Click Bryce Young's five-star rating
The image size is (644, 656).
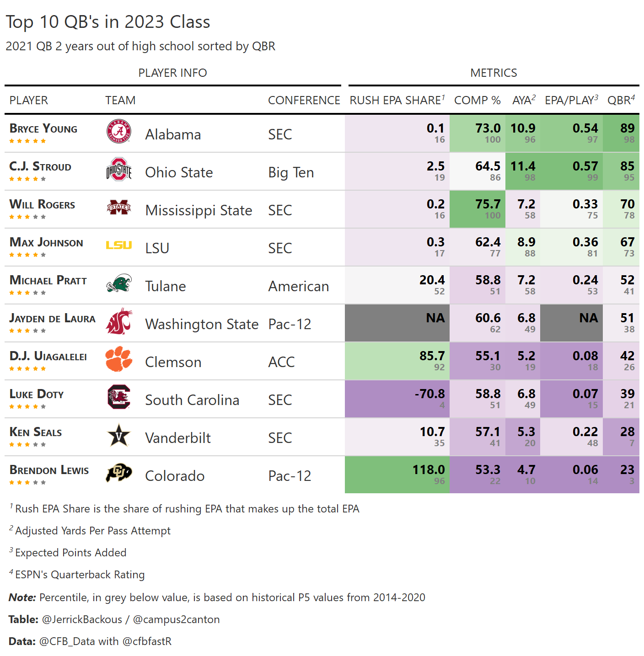pos(27,141)
